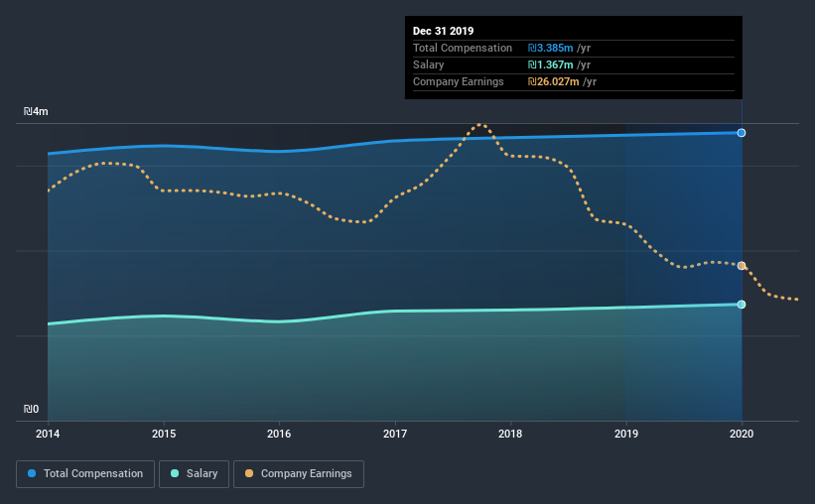
Task: Click the ₪3.385m total compensation value
Action: click(550, 48)
